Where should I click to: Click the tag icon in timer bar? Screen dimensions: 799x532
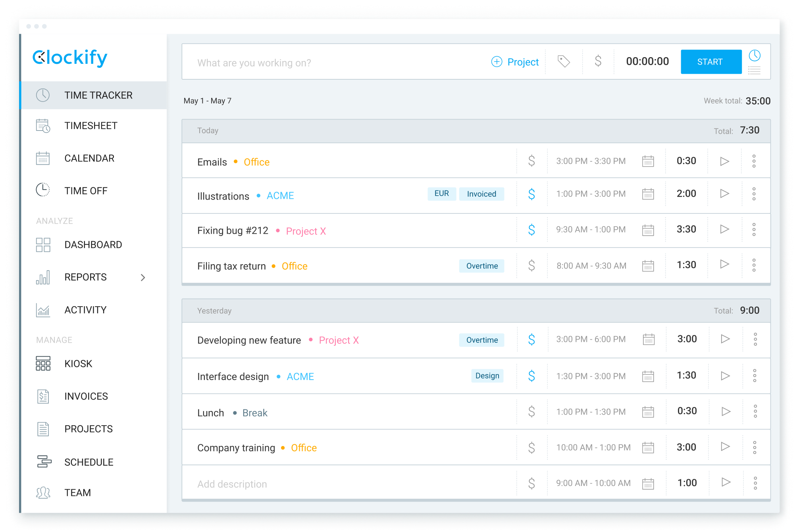(564, 61)
